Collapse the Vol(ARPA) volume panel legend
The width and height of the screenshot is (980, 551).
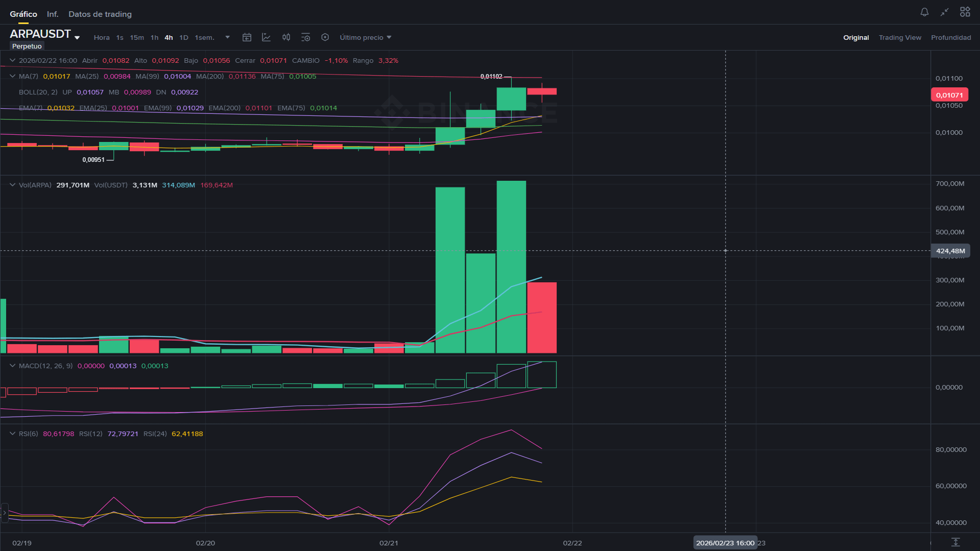pyautogui.click(x=13, y=185)
